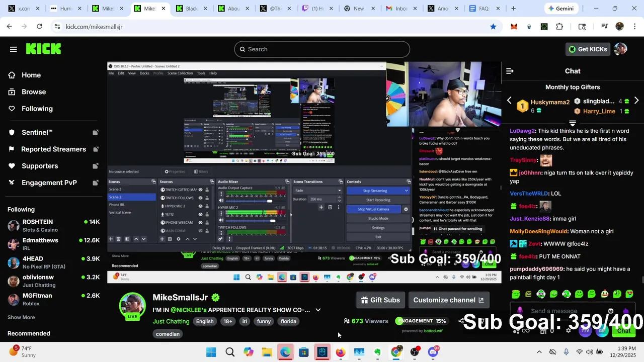
Task: Hide TWITCH FOLLOWS source in streamed OBS
Action: 200,198
